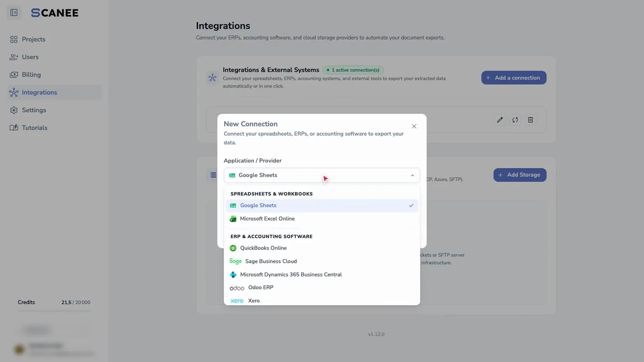Click the Microsoft Excel Online logo icon
The image size is (644, 362).
[x=233, y=219]
